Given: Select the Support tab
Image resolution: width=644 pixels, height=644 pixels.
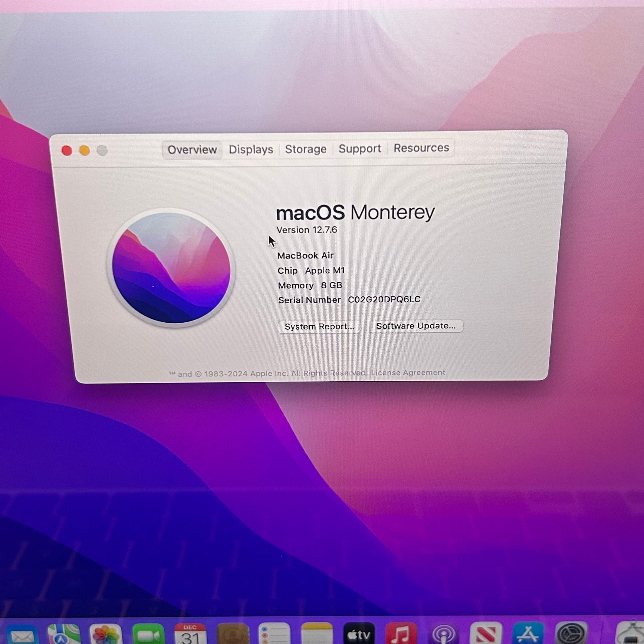Looking at the screenshot, I should tap(360, 148).
